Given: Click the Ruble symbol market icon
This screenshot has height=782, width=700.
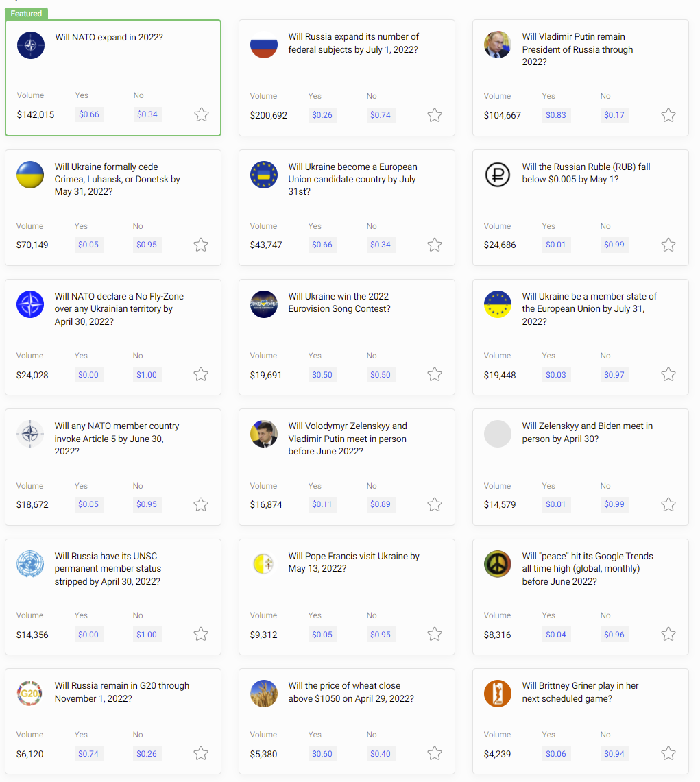Looking at the screenshot, I should point(498,175).
